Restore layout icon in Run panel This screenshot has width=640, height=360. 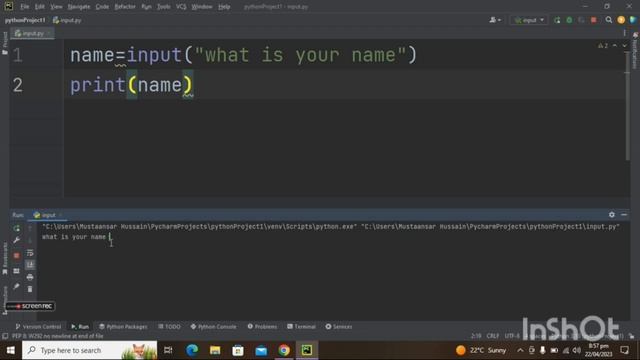(x=17, y=271)
